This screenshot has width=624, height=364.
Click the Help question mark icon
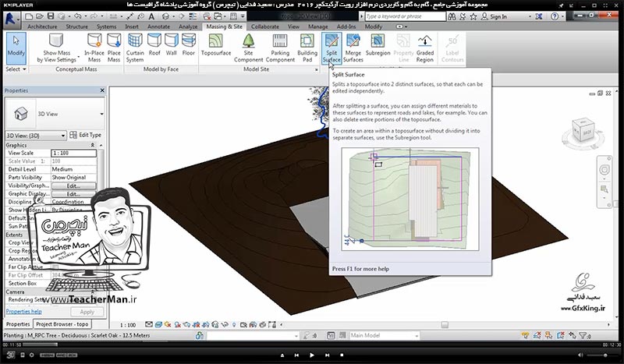pos(555,16)
